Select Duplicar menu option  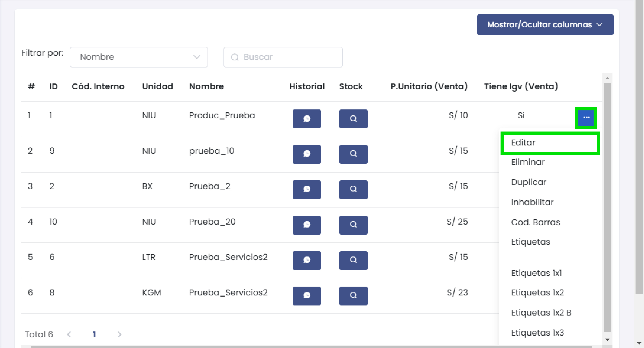(529, 182)
